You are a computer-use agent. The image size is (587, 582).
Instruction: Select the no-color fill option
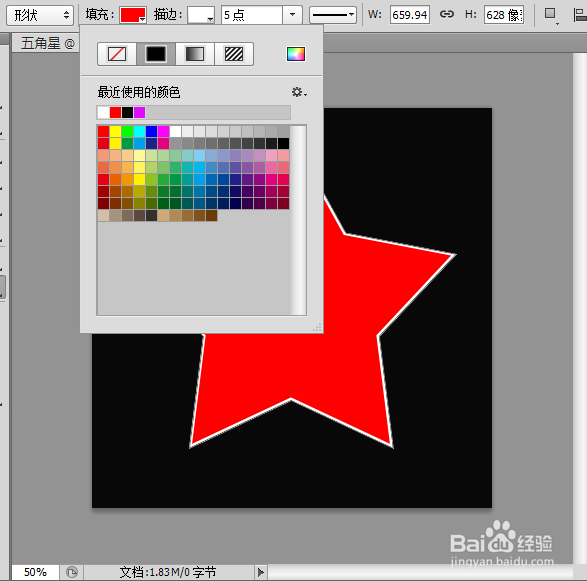tap(117, 54)
